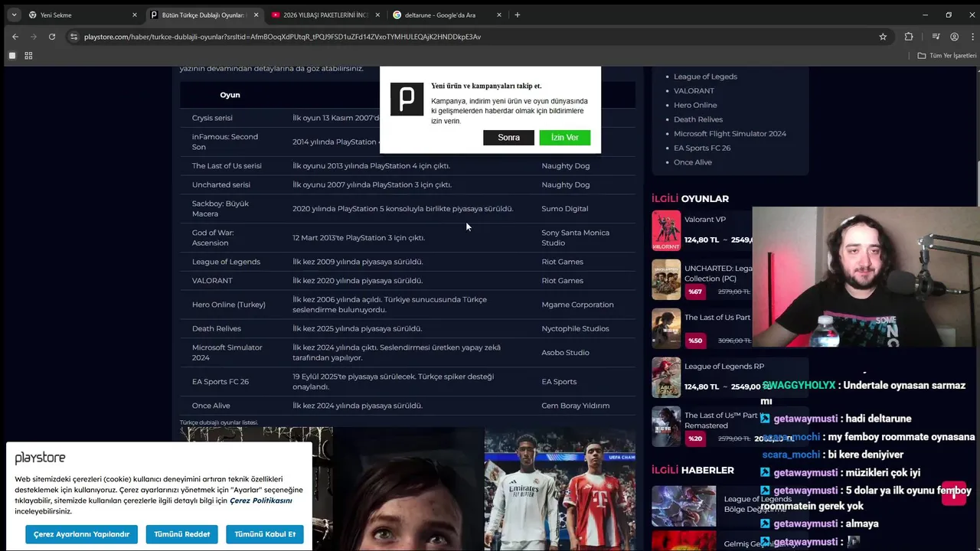Screen dimensions: 980x551
Task: Select Hero Online (Turkey) table cell
Action: pyautogui.click(x=228, y=305)
